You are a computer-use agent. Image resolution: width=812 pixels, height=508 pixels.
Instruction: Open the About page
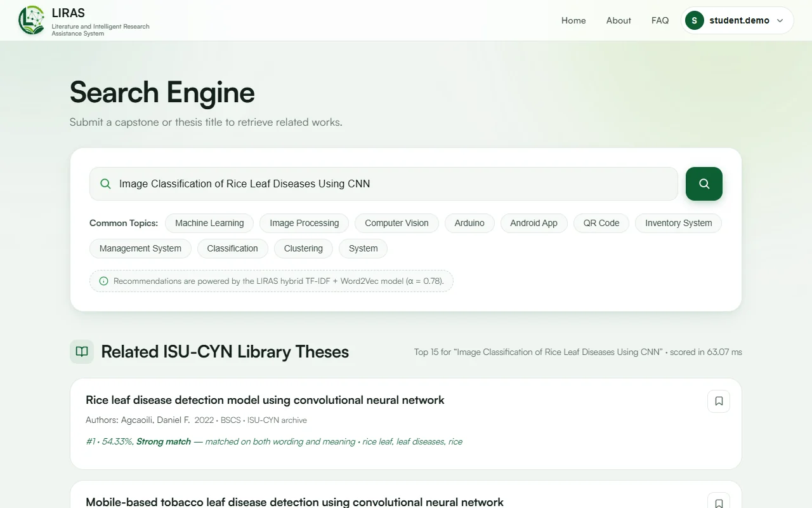[x=619, y=20]
